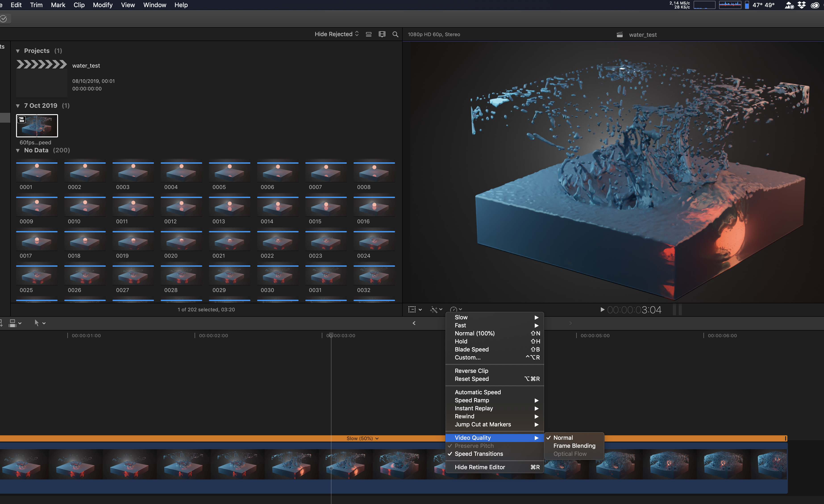The width and height of the screenshot is (824, 504).
Task: Click Reset Speed
Action: [495, 379]
